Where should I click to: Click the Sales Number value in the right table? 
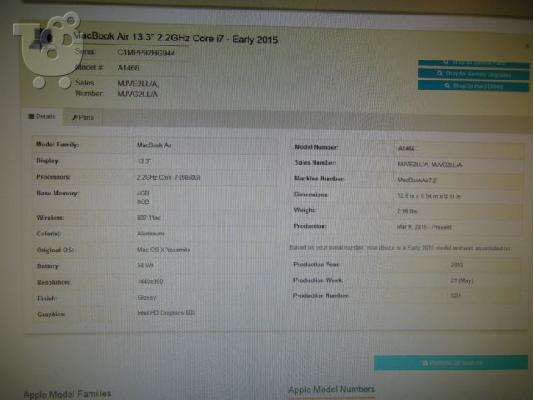[430, 165]
